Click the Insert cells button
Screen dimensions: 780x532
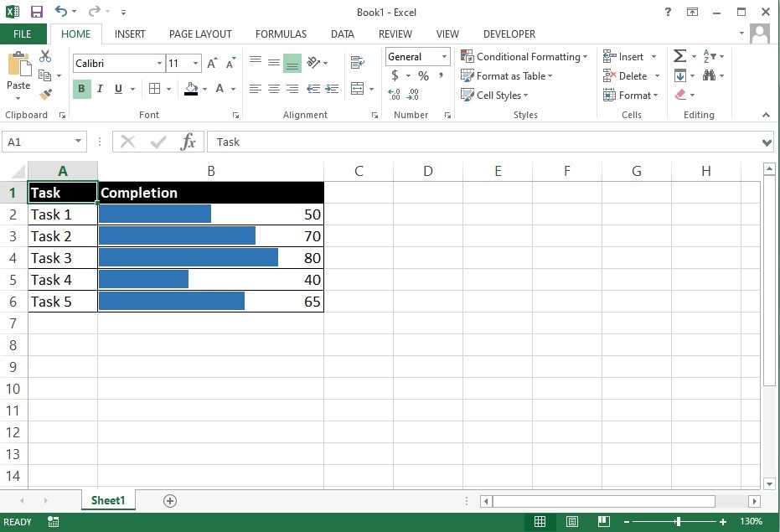[624, 57]
